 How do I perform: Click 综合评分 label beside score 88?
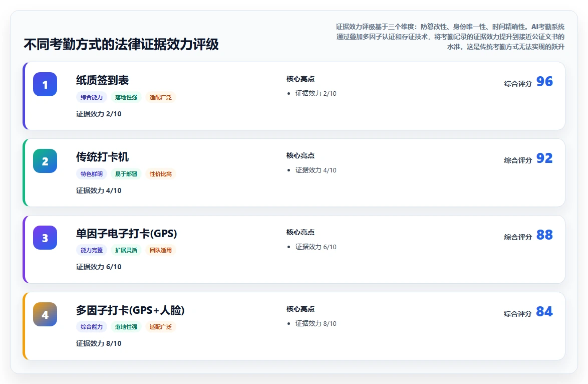coord(518,237)
